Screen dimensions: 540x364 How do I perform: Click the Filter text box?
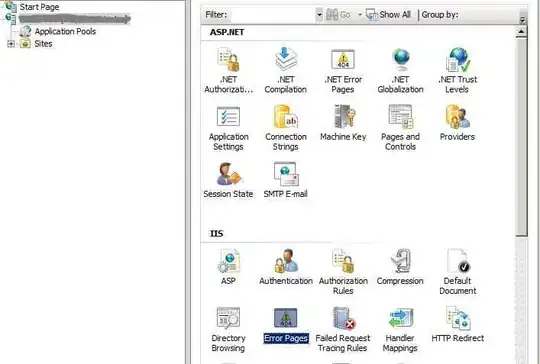click(x=273, y=15)
